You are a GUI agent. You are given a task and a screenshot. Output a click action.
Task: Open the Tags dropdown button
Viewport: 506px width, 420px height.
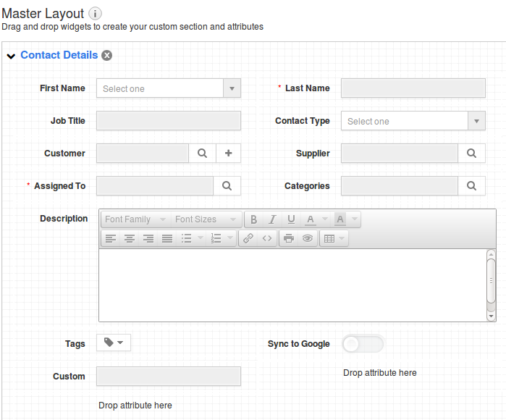114,343
